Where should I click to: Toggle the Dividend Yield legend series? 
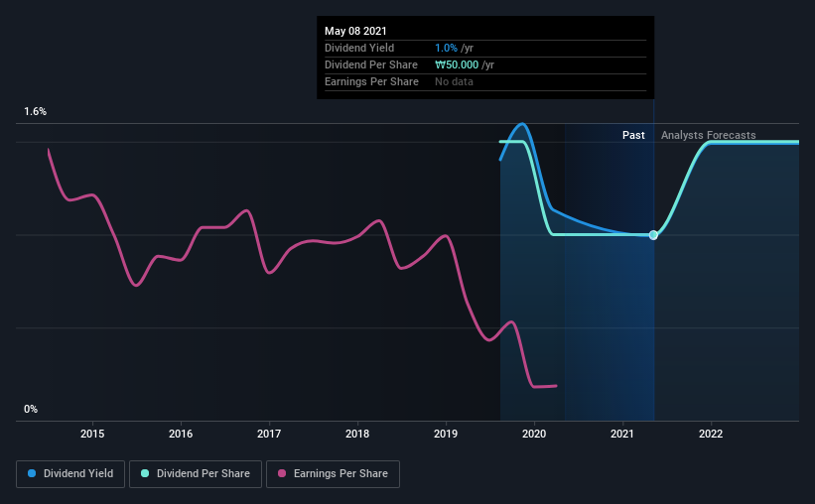[x=70, y=474]
